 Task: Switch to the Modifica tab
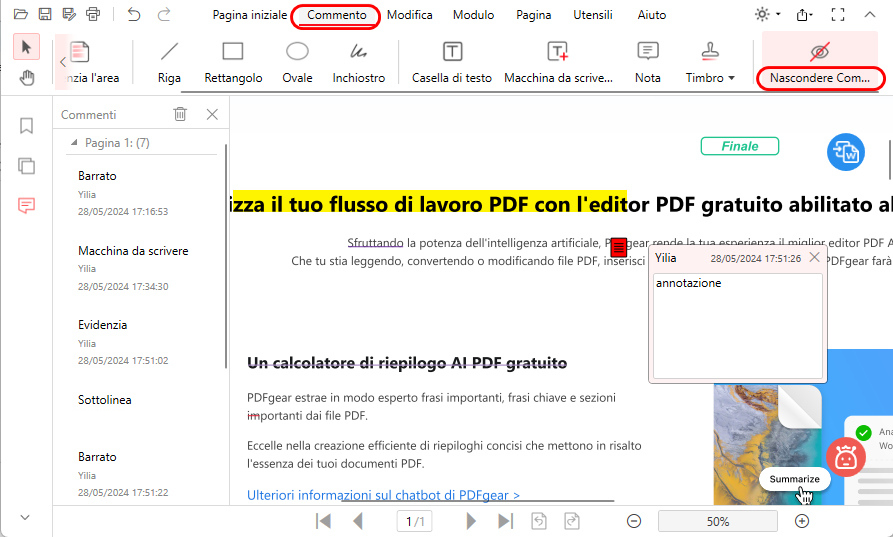click(x=409, y=15)
